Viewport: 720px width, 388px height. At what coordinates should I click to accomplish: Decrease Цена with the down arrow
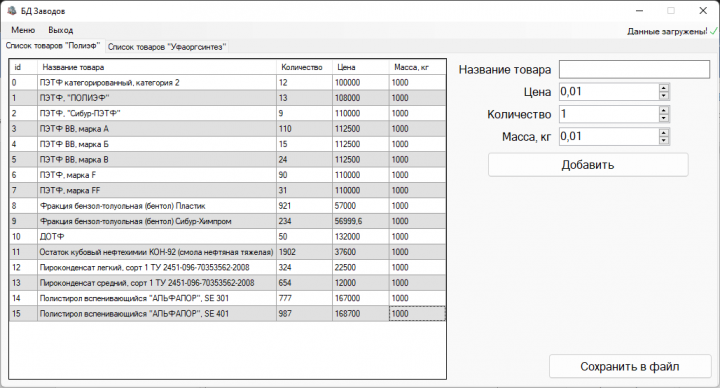664,96
